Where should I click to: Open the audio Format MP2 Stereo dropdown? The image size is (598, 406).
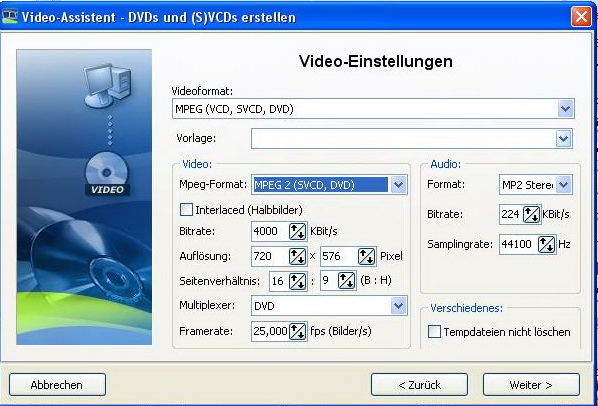pos(564,185)
